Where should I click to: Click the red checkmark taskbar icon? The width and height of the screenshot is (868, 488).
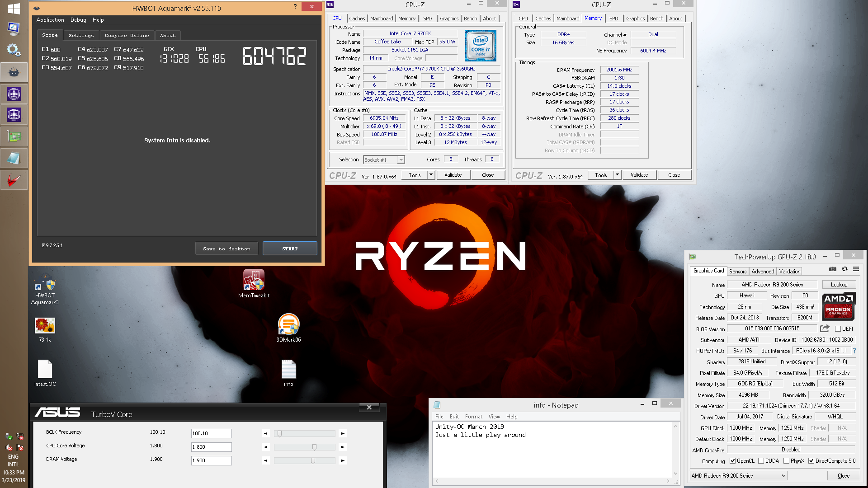click(x=14, y=180)
